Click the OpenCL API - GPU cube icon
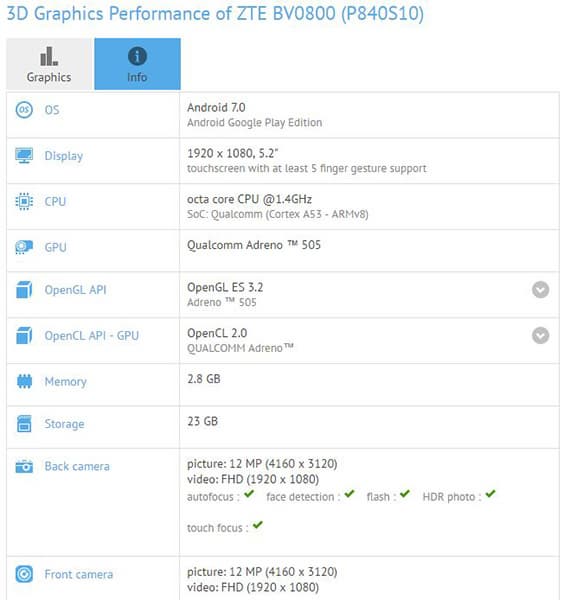This screenshot has width=564, height=600. 24,336
